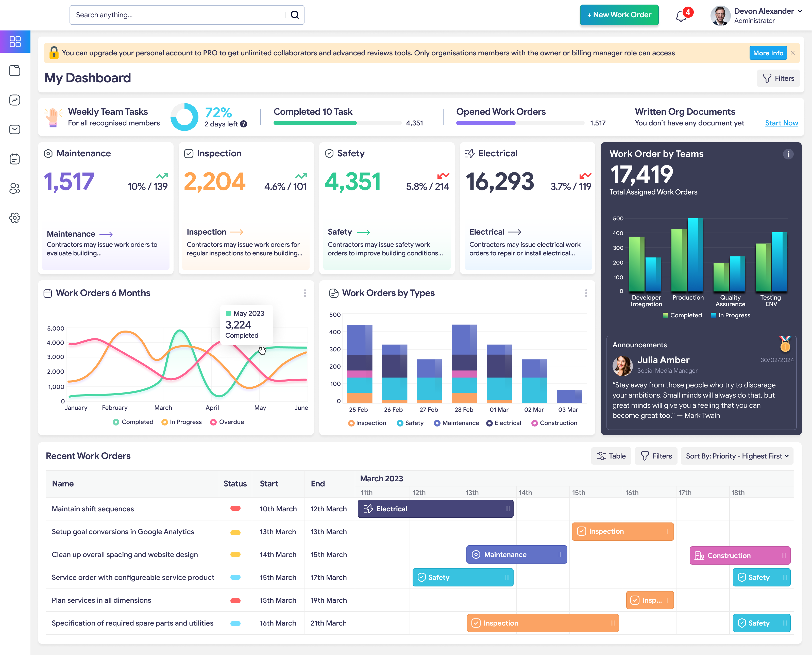Click the Electrical card arrow icon
The height and width of the screenshot is (655, 812).
pos(514,232)
